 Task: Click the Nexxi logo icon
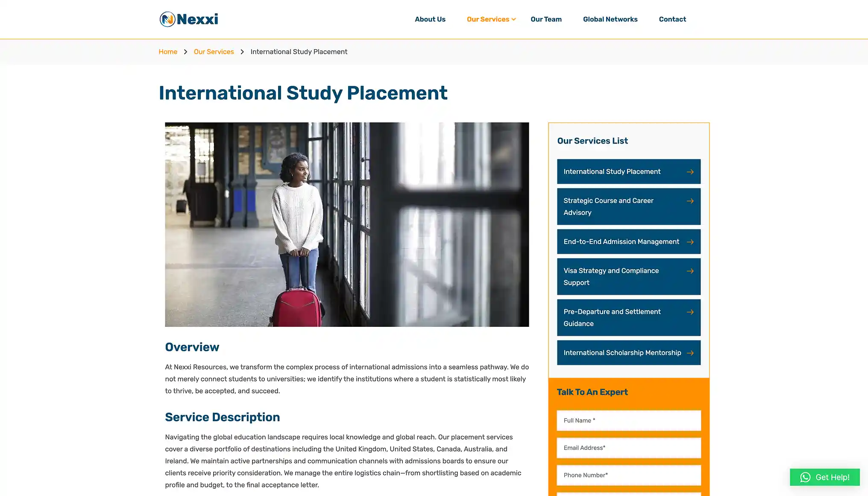coord(167,19)
